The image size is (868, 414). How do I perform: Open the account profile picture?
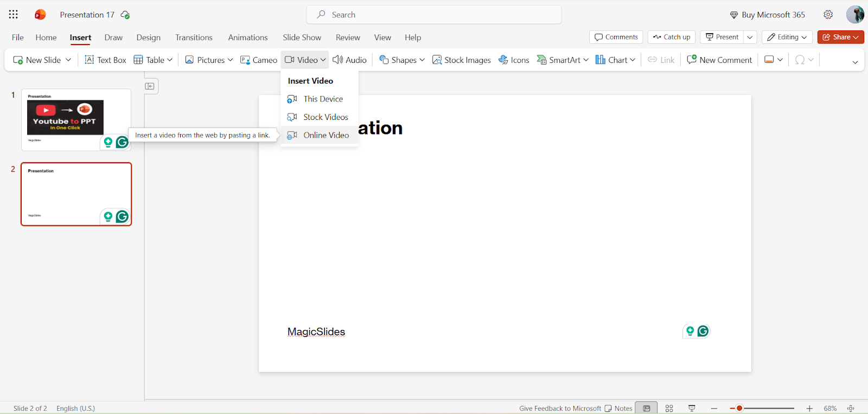coord(855,15)
